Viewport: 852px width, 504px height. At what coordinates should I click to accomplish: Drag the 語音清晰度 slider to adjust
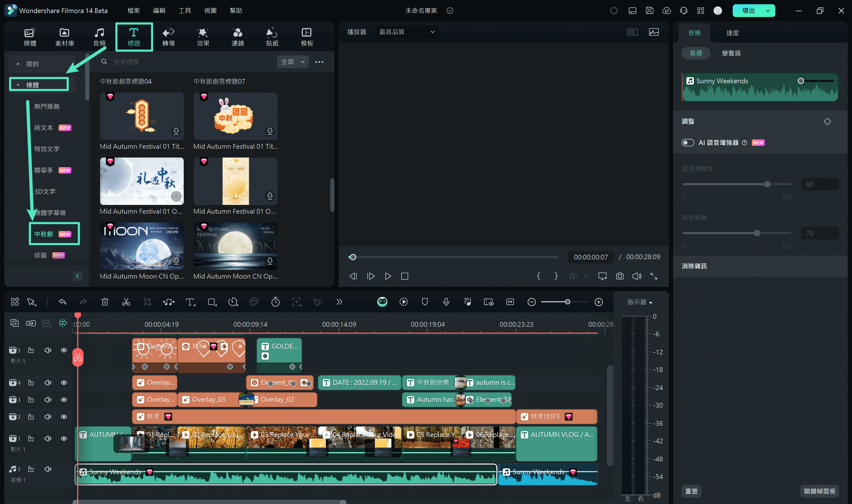(768, 184)
